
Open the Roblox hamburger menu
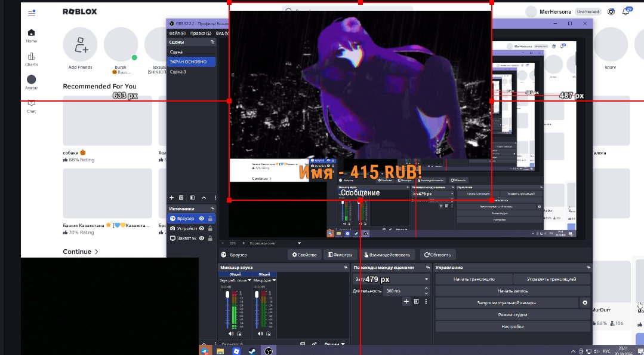(x=32, y=13)
